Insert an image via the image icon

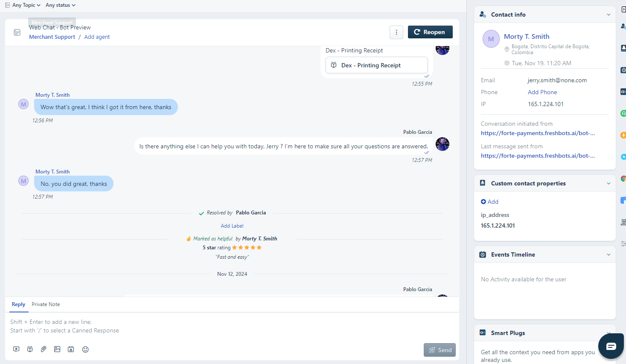(57, 349)
